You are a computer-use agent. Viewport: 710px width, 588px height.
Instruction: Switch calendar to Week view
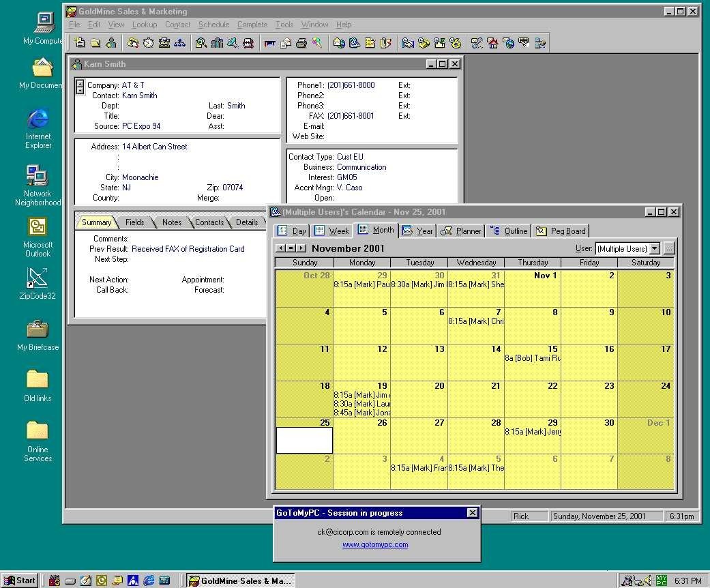[x=332, y=231]
